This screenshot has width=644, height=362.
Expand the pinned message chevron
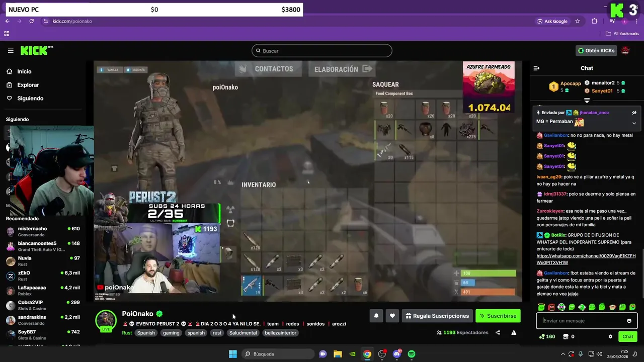coord(634,123)
